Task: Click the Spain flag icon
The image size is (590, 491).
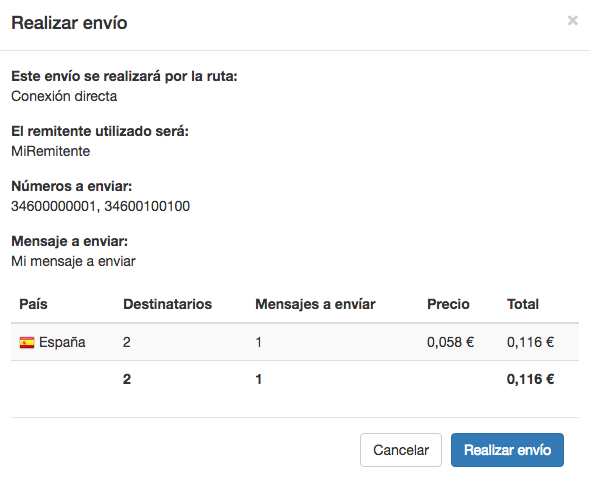Action: pos(27,342)
